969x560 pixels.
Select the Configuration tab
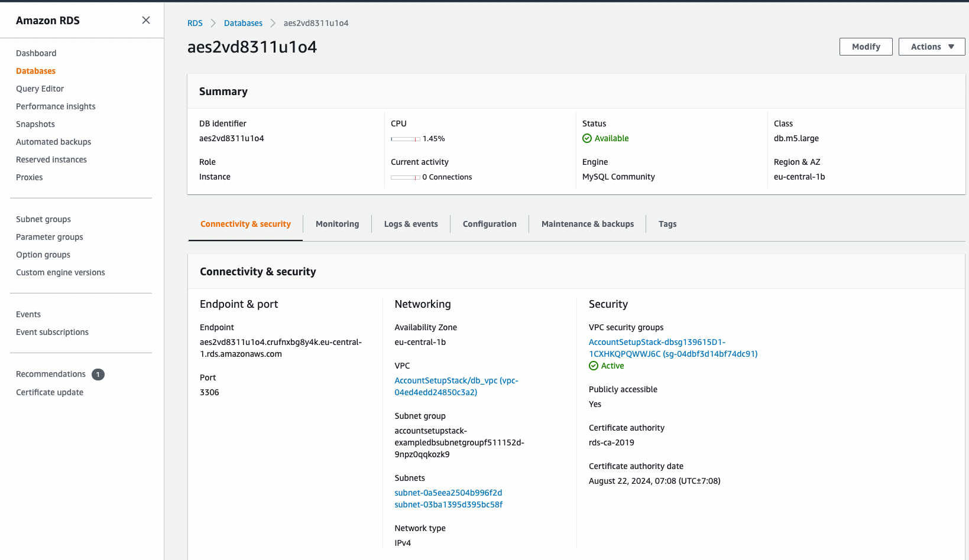point(490,224)
